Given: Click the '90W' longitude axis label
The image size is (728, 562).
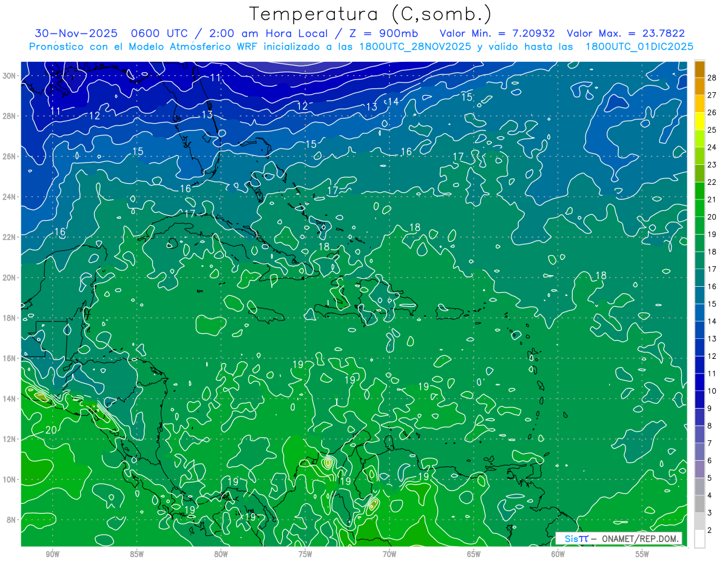Looking at the screenshot, I should click(52, 554).
